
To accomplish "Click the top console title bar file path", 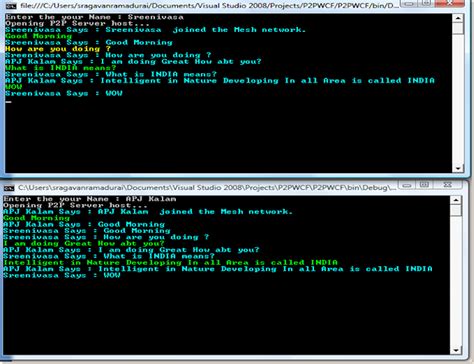I will click(x=210, y=6).
